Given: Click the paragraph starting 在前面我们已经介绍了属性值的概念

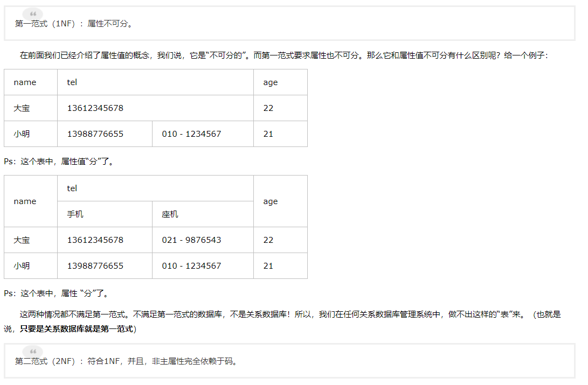Looking at the screenshot, I should coord(284,55).
